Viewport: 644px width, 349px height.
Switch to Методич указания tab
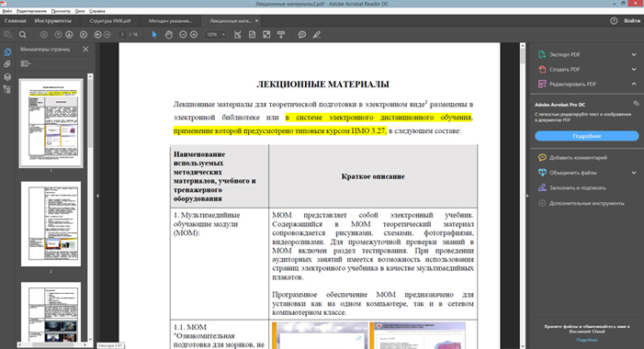170,20
